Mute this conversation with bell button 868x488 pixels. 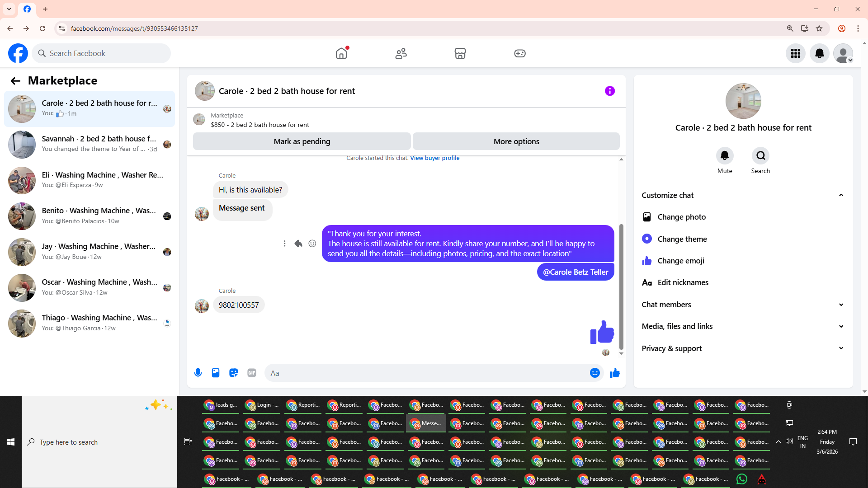[x=724, y=156]
